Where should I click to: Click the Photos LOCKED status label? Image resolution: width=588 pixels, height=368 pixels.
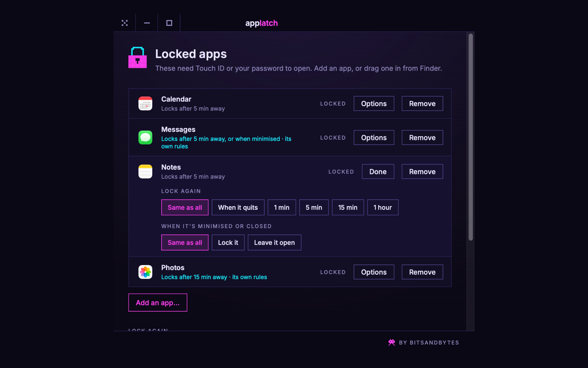[333, 272]
